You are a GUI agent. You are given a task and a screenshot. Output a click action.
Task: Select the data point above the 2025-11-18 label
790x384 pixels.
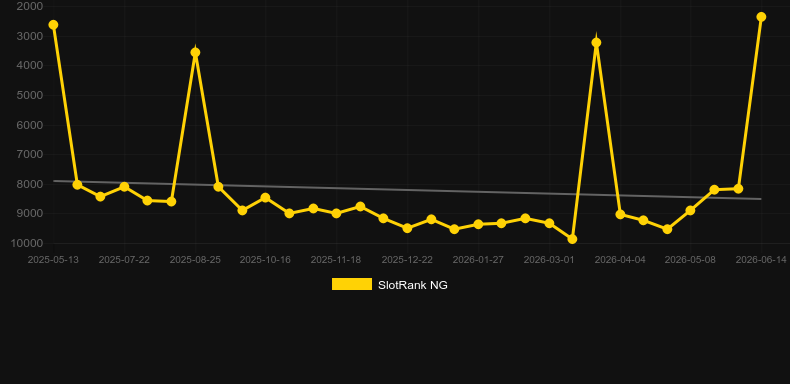tap(337, 214)
